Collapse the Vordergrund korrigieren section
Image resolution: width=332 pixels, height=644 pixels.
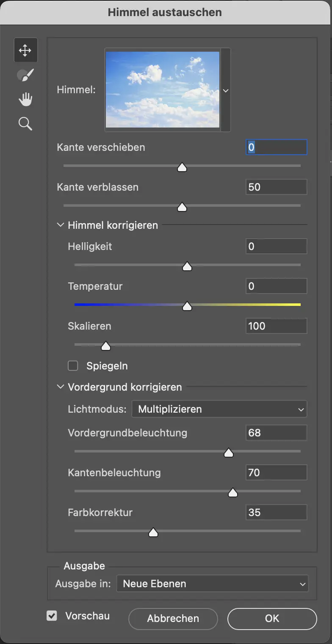pyautogui.click(x=60, y=387)
